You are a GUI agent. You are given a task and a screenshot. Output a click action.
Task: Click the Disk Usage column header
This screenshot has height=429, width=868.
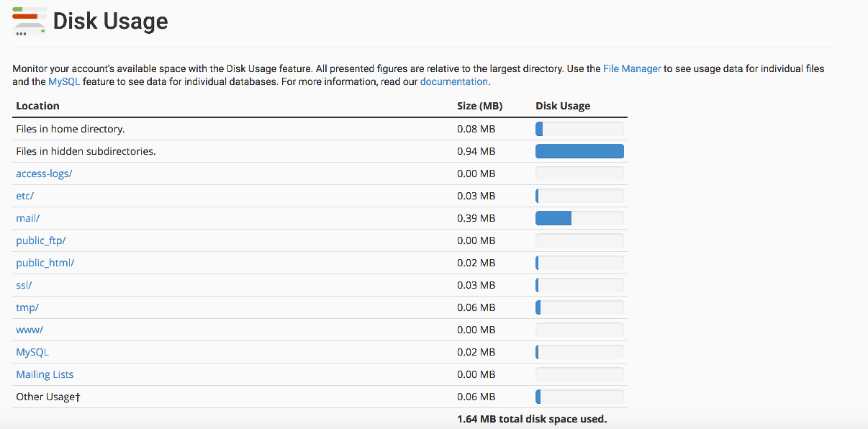pyautogui.click(x=563, y=106)
